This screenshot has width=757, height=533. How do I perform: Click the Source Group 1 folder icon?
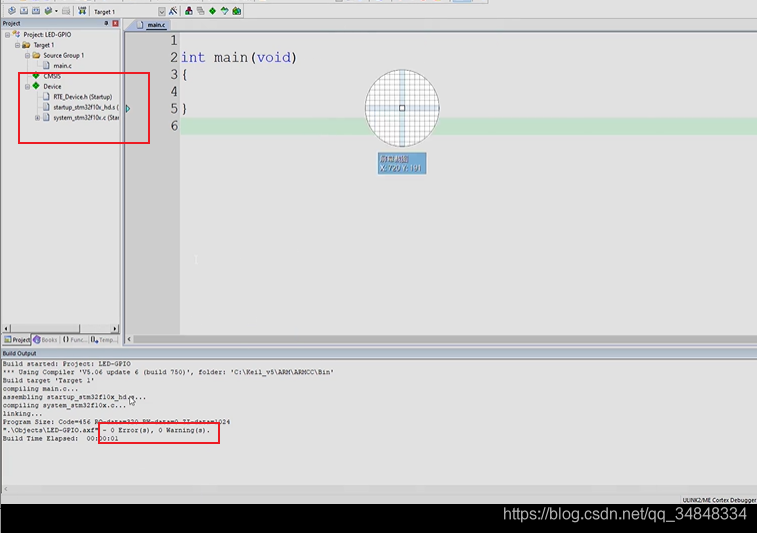(36, 55)
